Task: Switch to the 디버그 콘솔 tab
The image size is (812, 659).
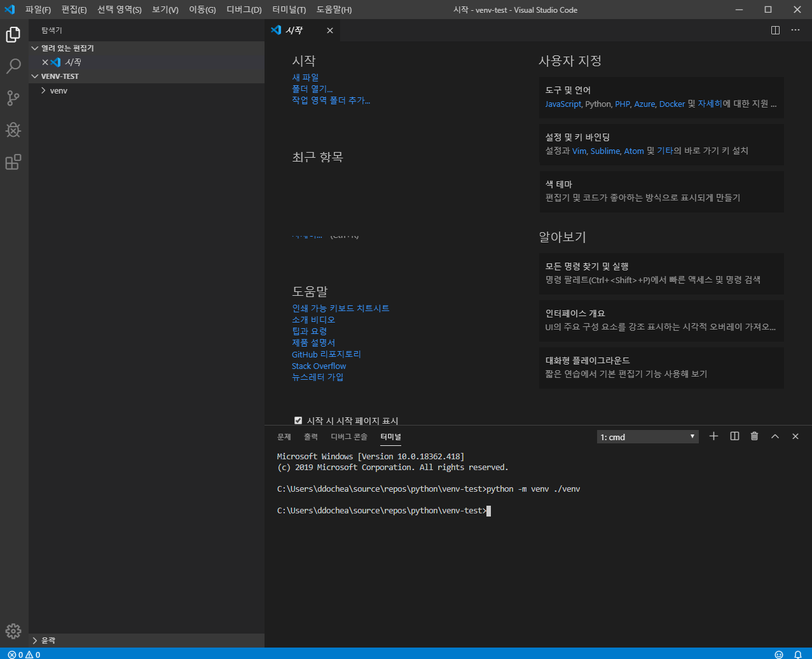Action: click(x=349, y=437)
